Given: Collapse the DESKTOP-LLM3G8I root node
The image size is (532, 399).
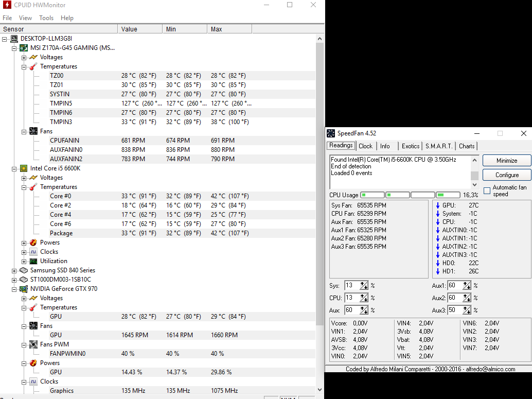Looking at the screenshot, I should click(x=5, y=39).
